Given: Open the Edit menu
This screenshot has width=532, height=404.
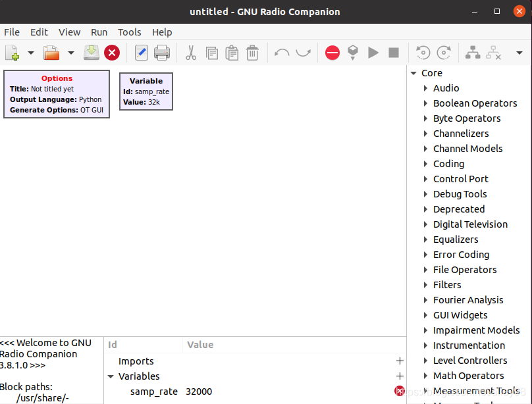Looking at the screenshot, I should click(39, 32).
